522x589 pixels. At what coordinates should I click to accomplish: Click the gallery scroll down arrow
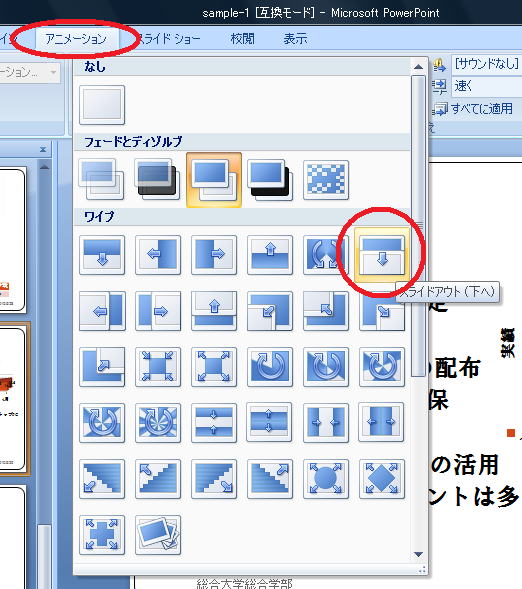click(x=418, y=554)
